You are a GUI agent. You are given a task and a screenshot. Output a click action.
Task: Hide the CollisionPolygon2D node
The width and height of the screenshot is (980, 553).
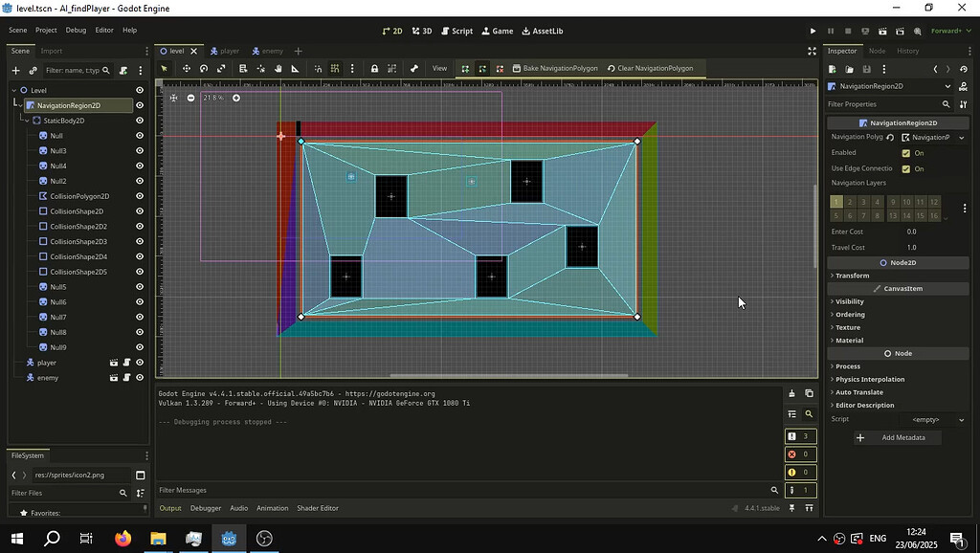(140, 196)
